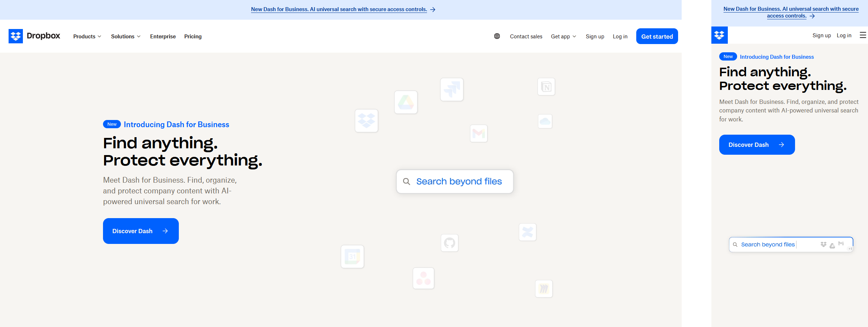Click the small Google Drive icon in the mobile search bar
This screenshot has height=327, width=868.
click(x=832, y=246)
